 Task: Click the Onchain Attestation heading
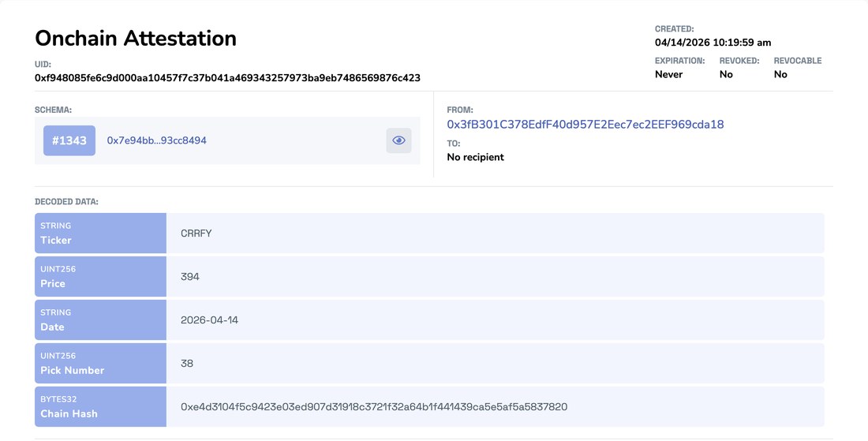pyautogui.click(x=136, y=38)
